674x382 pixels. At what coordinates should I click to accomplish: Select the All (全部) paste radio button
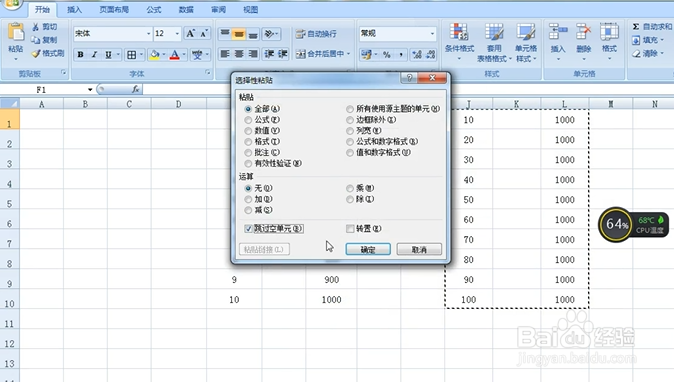pyautogui.click(x=248, y=109)
